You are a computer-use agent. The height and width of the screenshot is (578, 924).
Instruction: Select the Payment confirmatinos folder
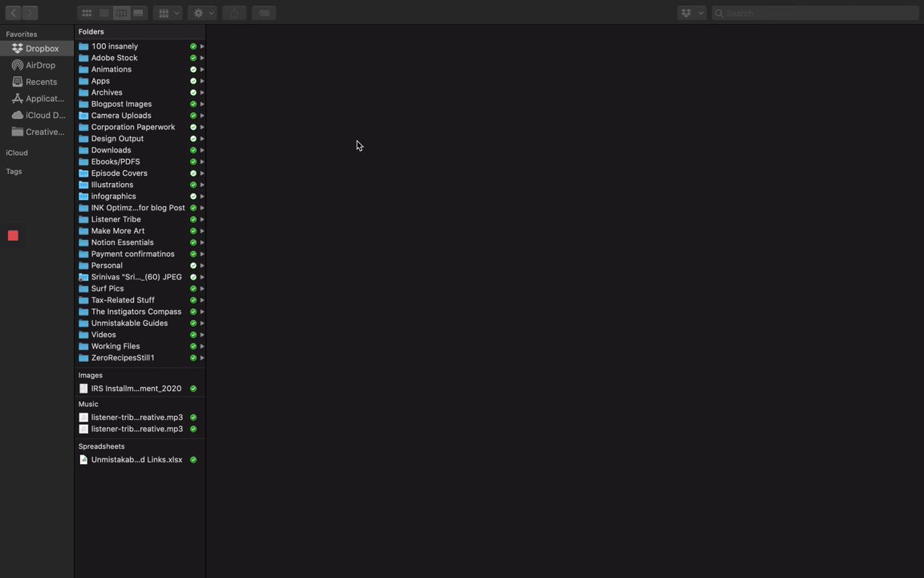tap(140, 254)
